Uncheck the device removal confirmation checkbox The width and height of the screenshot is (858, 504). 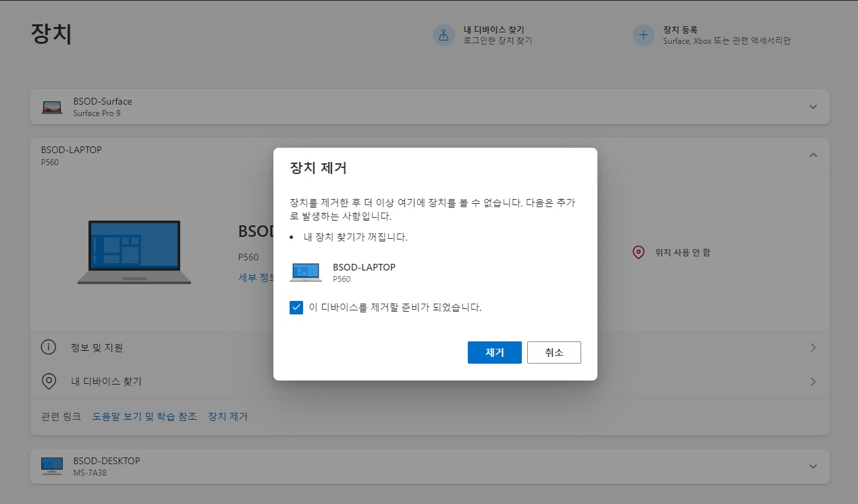(296, 308)
